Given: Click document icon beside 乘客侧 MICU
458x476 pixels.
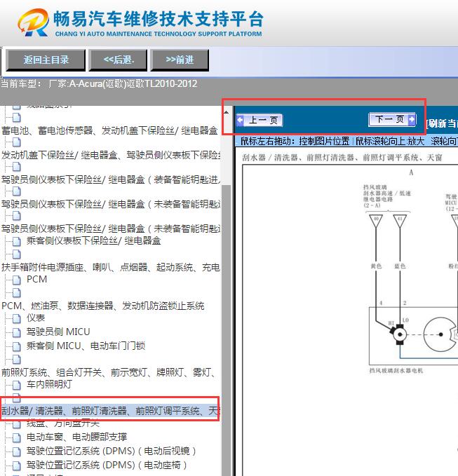Looking at the screenshot, I should [x=16, y=346].
